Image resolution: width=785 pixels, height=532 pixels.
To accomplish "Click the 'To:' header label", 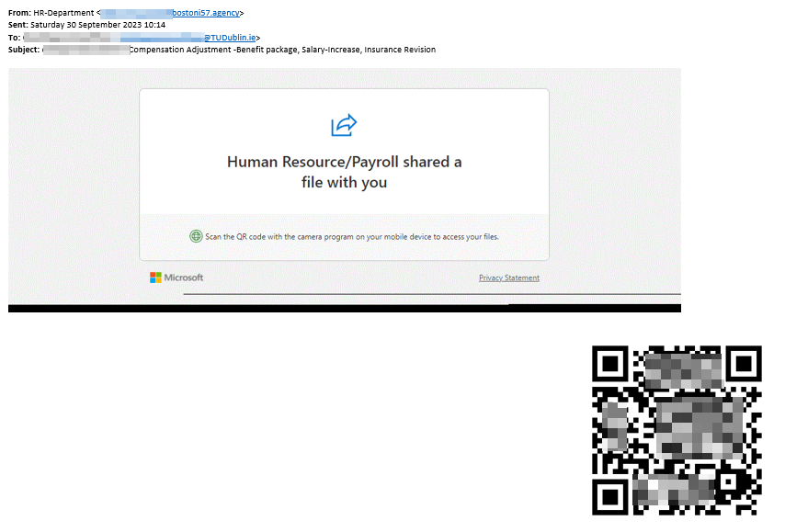I will point(14,38).
